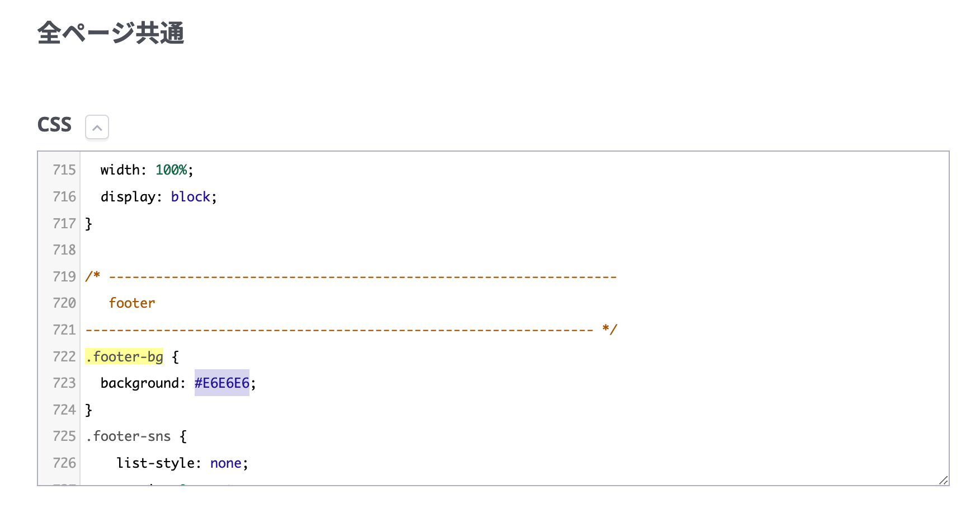Viewport: 980px width, 508px height.
Task: Click line number 719 in gutter
Action: (x=64, y=277)
